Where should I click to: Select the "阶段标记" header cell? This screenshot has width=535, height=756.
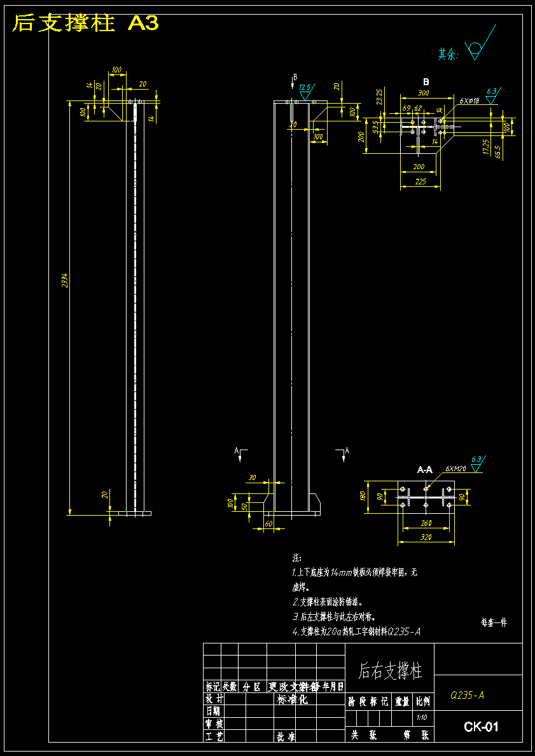pos(368,702)
